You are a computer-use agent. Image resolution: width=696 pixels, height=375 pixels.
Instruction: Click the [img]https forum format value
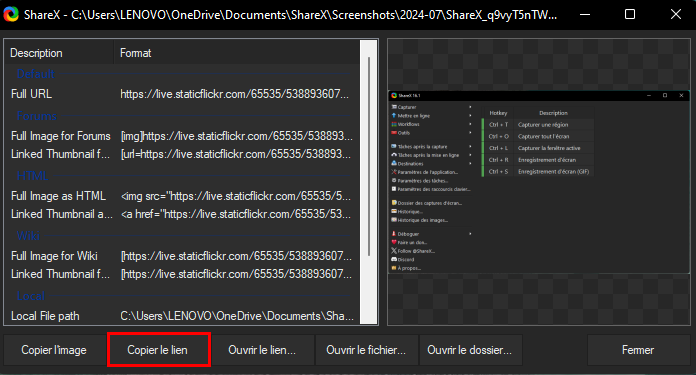pos(237,136)
